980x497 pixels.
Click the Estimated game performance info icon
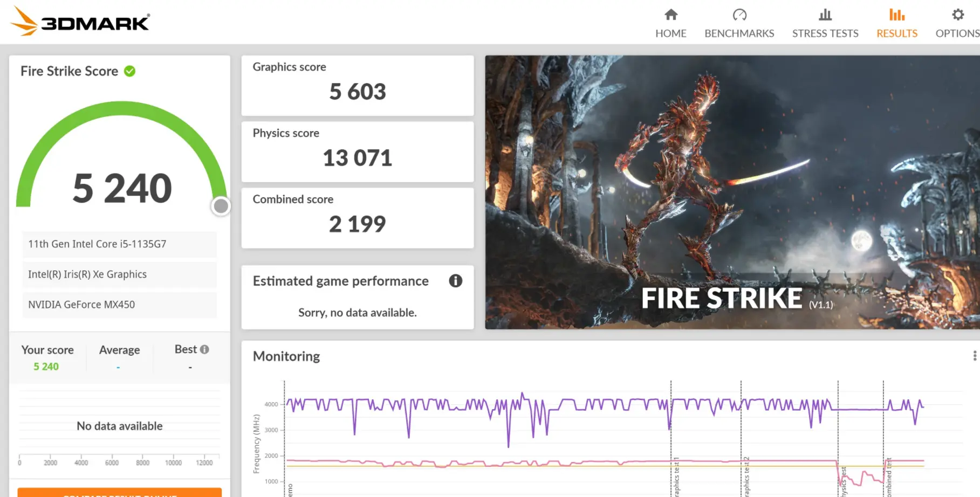coord(456,281)
